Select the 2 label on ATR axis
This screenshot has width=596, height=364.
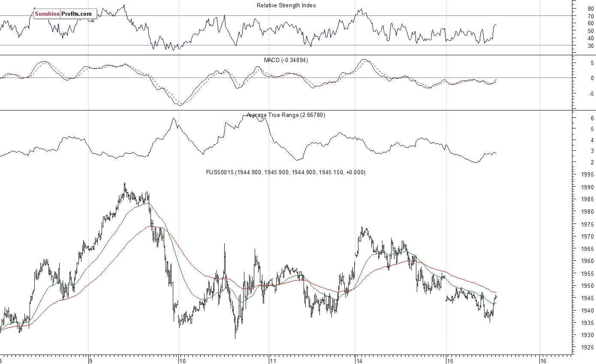592,163
